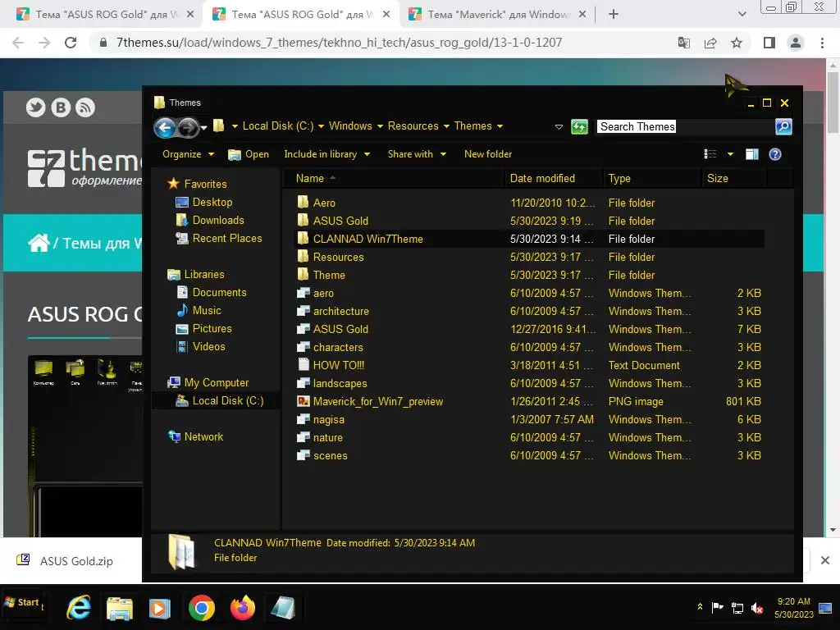Toggle the preview pane icon
Viewport: 840px width, 630px height.
[x=752, y=154]
